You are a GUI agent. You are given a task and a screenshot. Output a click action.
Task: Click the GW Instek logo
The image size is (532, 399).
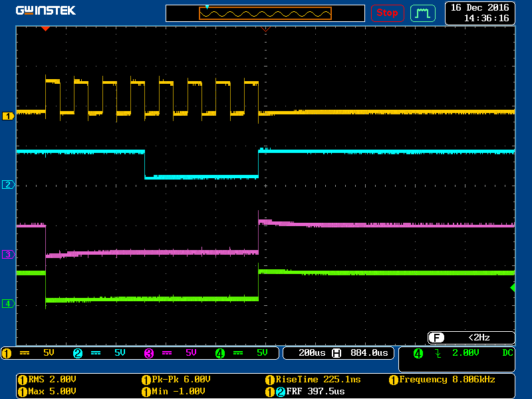45,11
